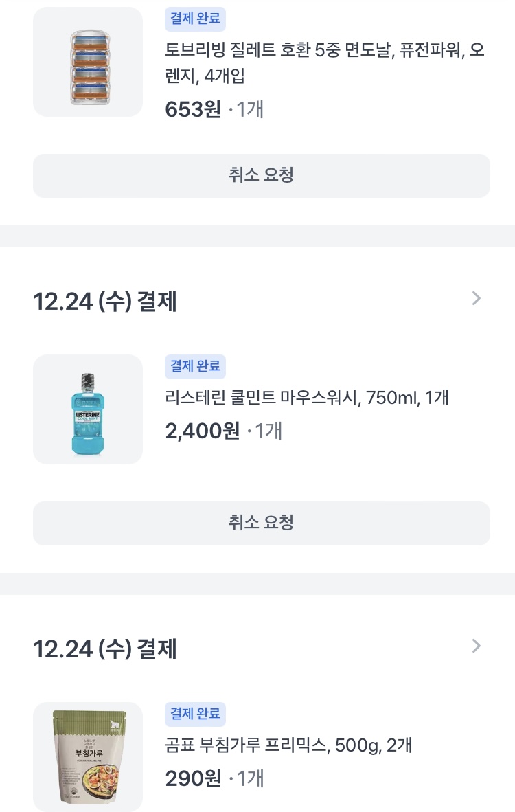The image size is (515, 812).
Task: Click the 290원 price
Action: pyautogui.click(x=193, y=778)
